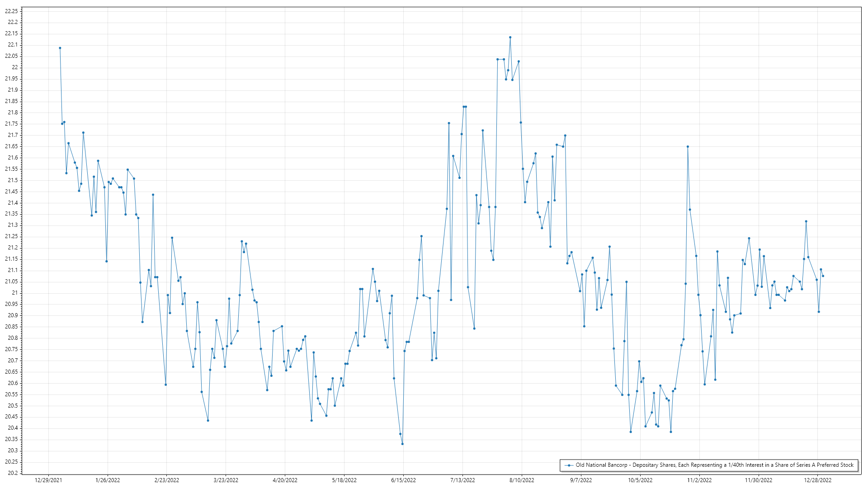This screenshot has width=868, height=488.
Task: Click the 22.25 y-axis value label
Action: click(12, 11)
